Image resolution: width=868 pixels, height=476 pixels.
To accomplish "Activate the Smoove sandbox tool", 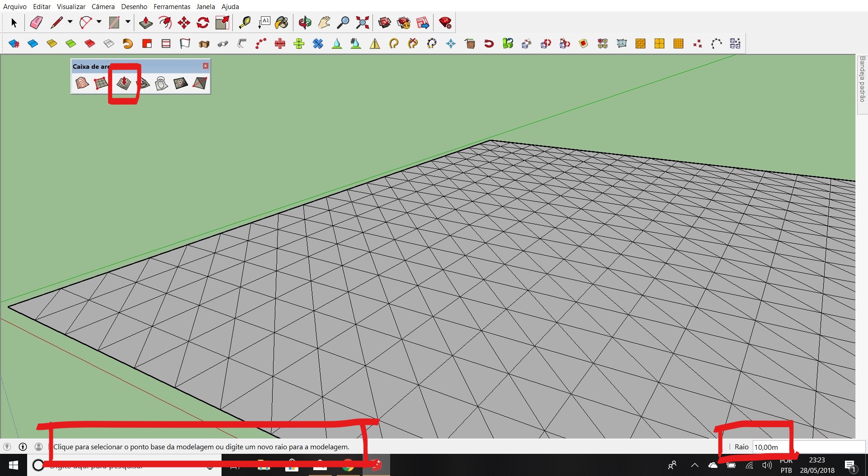I will [123, 83].
